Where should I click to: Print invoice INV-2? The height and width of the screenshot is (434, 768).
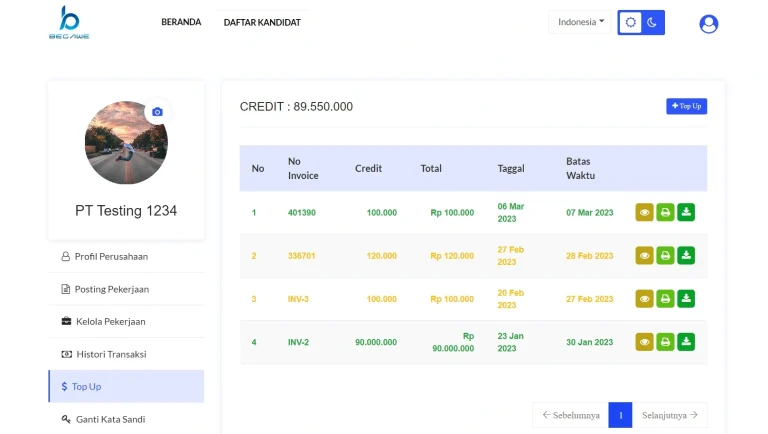coord(665,342)
